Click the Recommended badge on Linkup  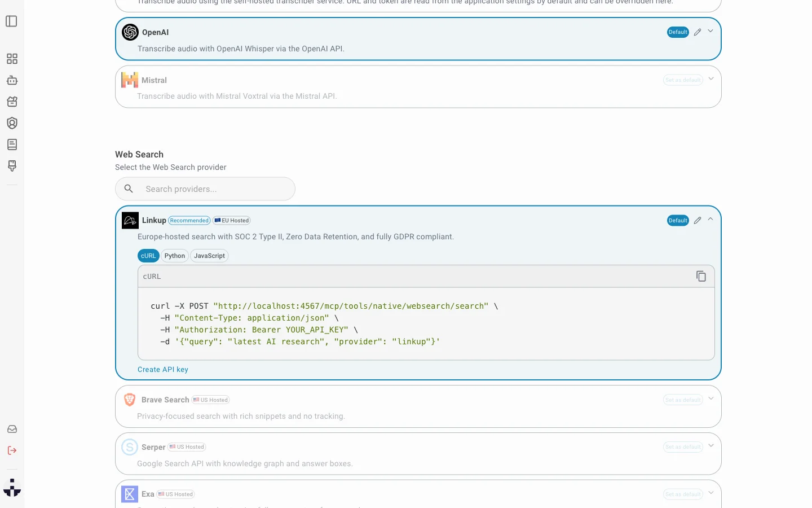coord(189,221)
